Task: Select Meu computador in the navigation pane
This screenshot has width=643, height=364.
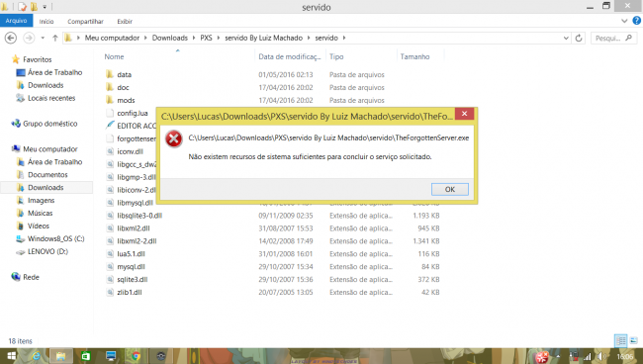Action: click(50, 148)
